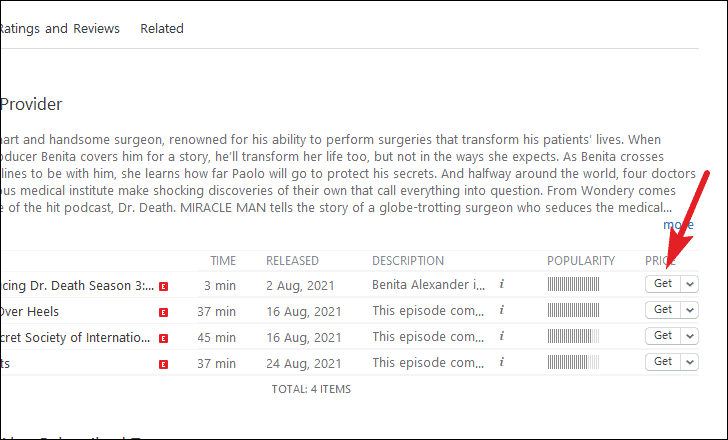This screenshot has height=440, width=728.
Task: Sort episodes by POPULARITY column
Action: click(x=581, y=261)
